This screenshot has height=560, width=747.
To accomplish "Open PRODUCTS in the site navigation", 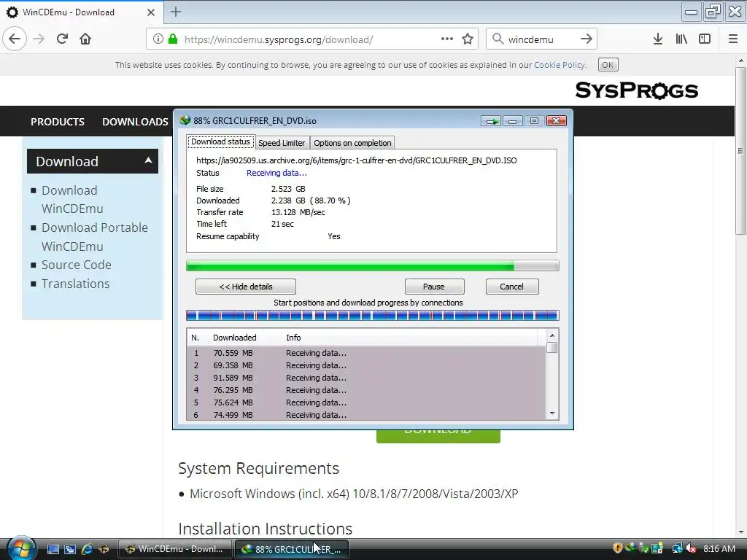I will pyautogui.click(x=58, y=122).
